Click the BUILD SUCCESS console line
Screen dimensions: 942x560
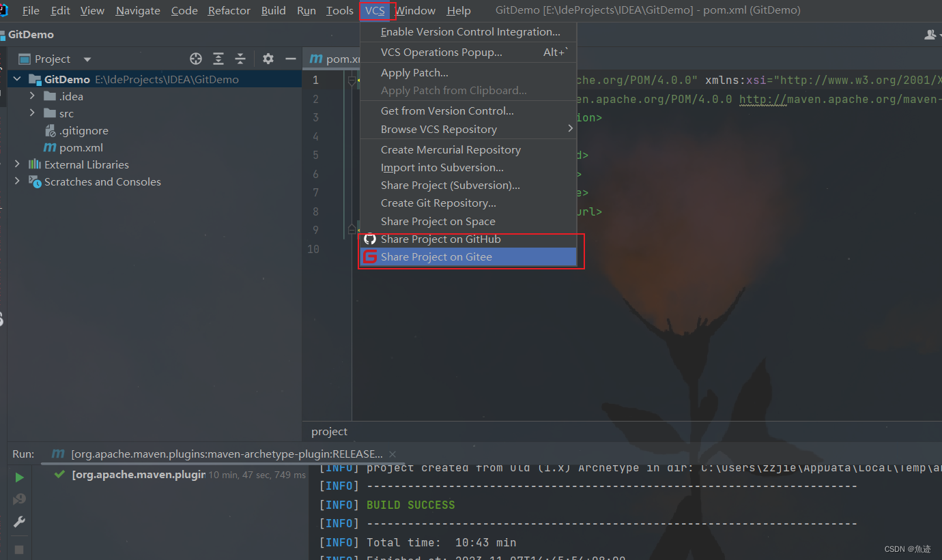[410, 505]
